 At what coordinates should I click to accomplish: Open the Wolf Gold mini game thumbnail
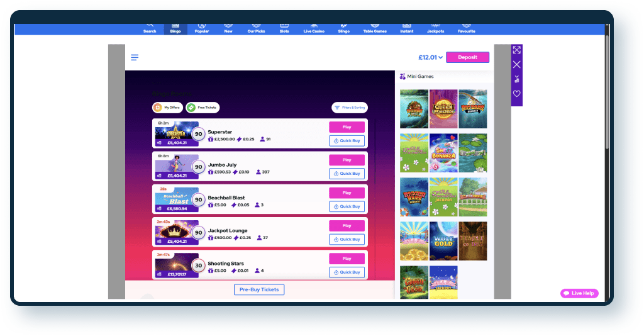point(443,241)
